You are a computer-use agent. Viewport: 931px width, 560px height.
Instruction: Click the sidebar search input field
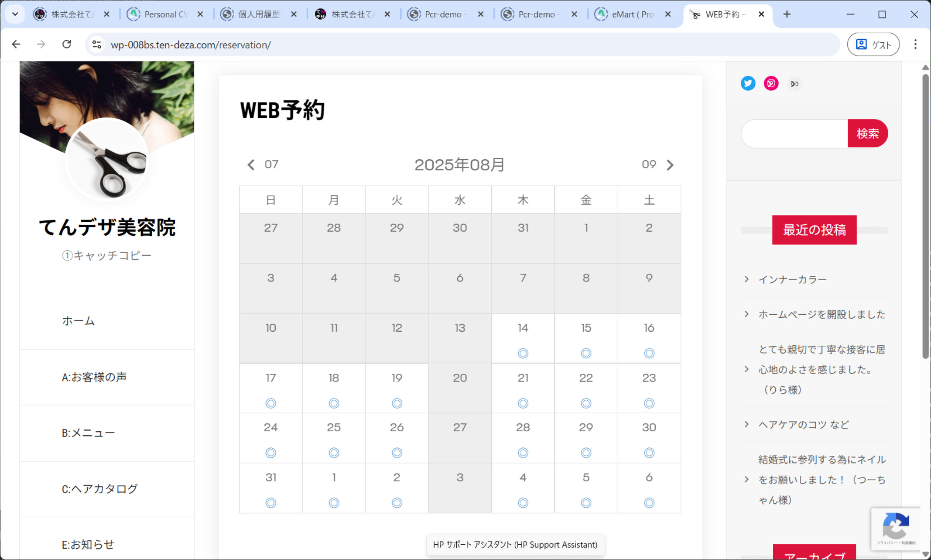click(794, 133)
